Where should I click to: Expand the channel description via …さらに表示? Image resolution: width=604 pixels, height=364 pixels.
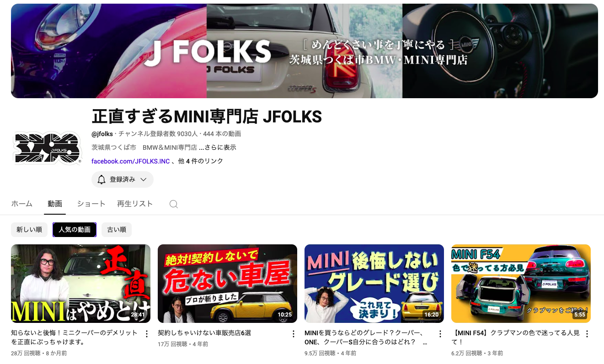point(218,148)
